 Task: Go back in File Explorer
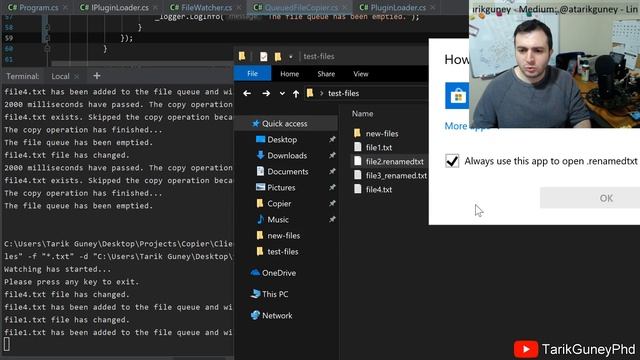click(x=247, y=93)
